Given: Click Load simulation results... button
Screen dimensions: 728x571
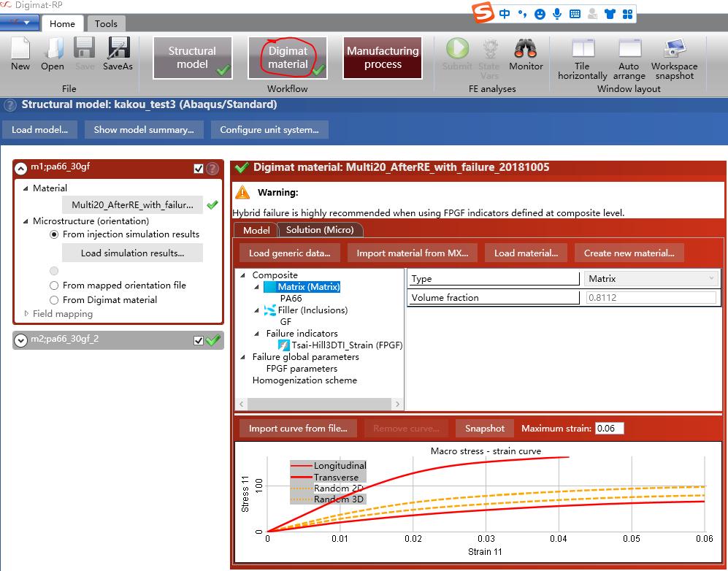Looking at the screenshot, I should click(132, 253).
